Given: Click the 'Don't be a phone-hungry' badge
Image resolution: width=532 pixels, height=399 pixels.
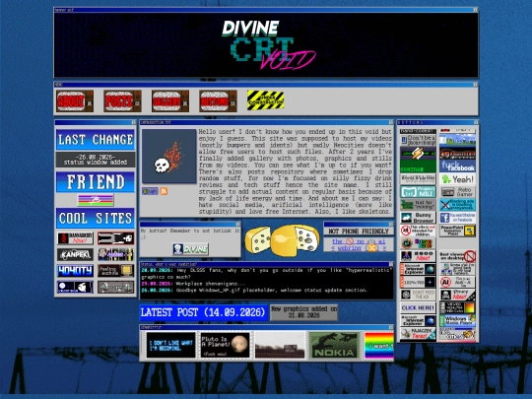Looking at the screenshot, I should [x=418, y=140].
